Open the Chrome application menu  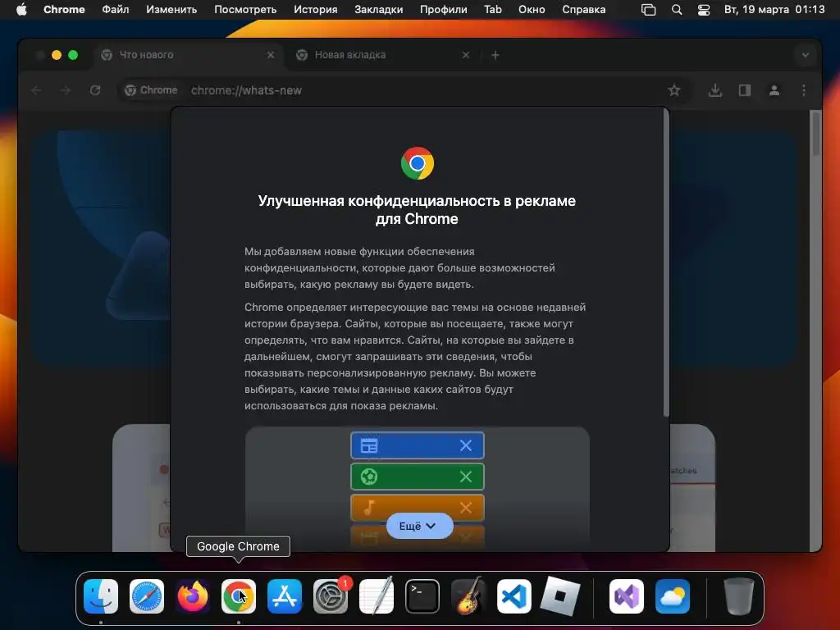[64, 10]
